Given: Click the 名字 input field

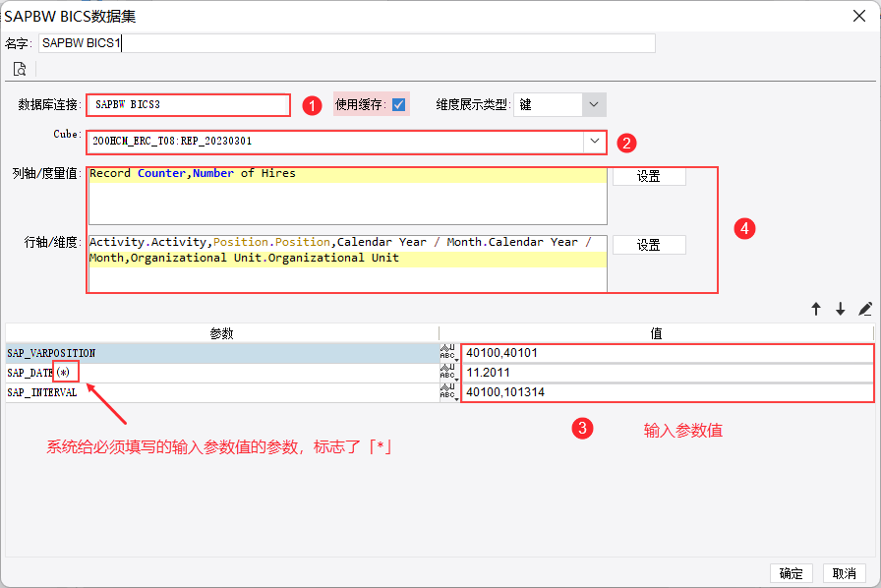Looking at the screenshot, I should tap(347, 43).
